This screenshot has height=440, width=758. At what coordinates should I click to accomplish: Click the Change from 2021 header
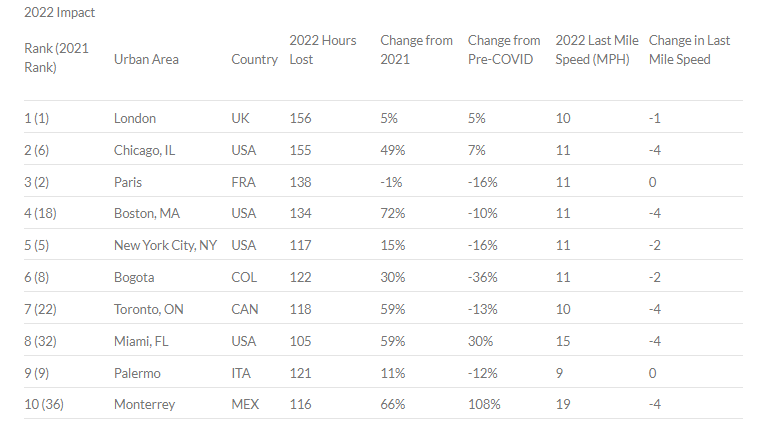point(416,50)
